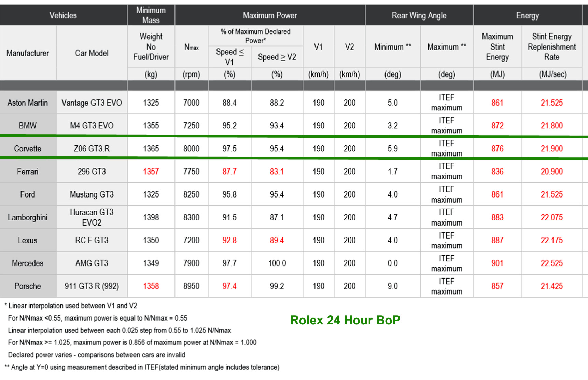Select the Maximum Stint Energy header
Image resolution: width=588 pixels, height=380 pixels.
click(x=497, y=47)
